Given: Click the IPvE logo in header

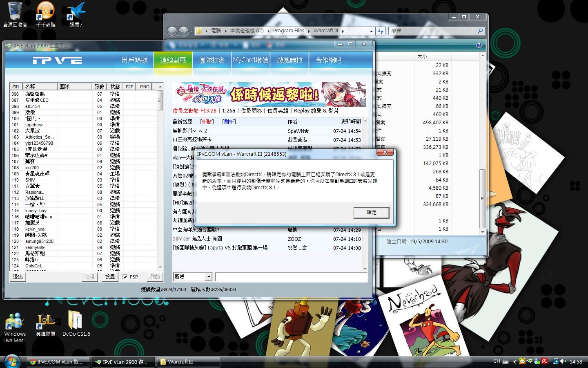Looking at the screenshot, I should pos(58,61).
